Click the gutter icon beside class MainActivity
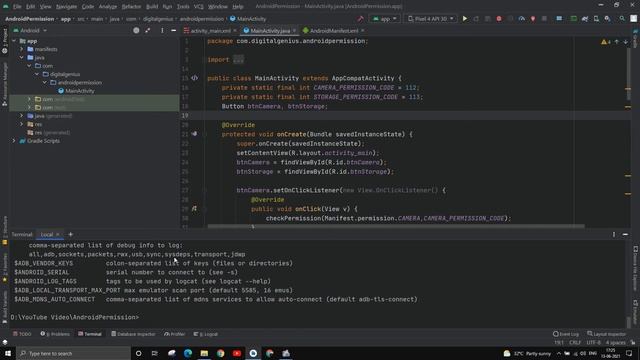640x360 pixels. click(195, 78)
